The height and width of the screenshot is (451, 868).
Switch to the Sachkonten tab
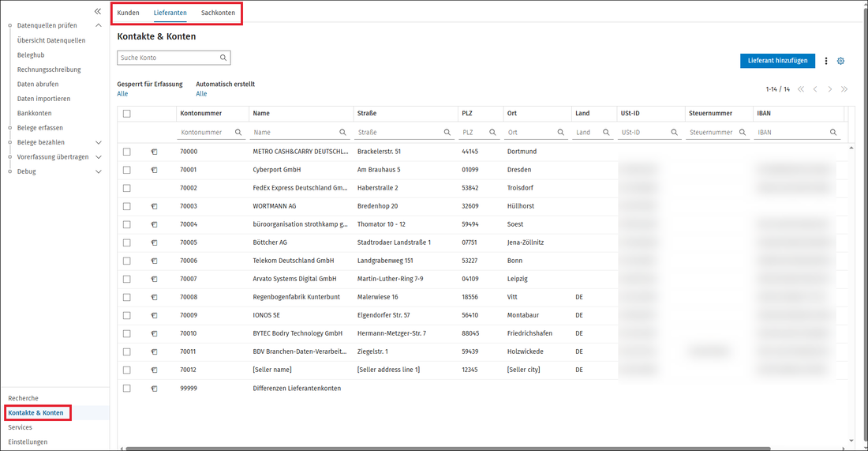click(218, 13)
